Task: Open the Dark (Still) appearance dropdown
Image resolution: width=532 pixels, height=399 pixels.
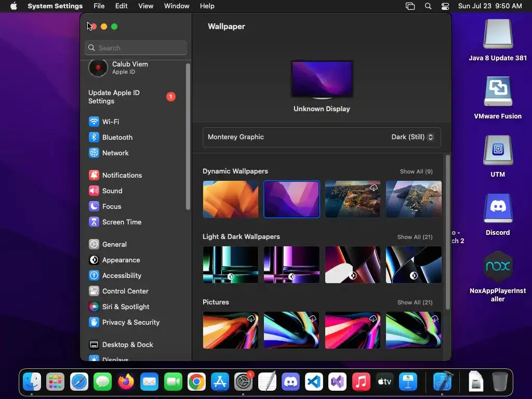Action: [x=412, y=137]
